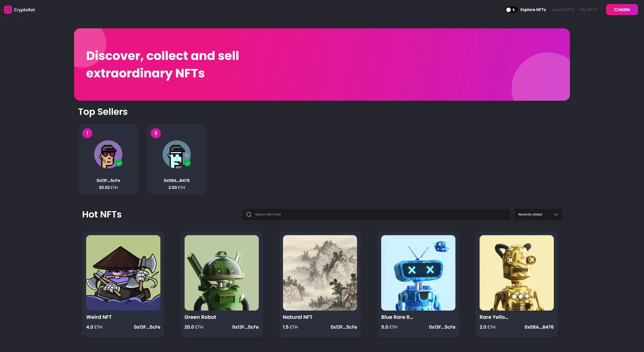Open seller 0x13F...5cFe avatar

tap(108, 154)
